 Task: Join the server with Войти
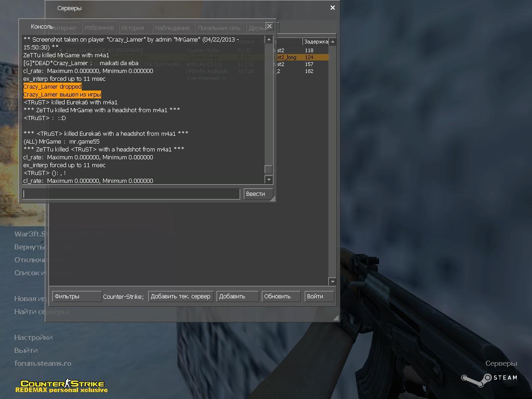(x=319, y=296)
